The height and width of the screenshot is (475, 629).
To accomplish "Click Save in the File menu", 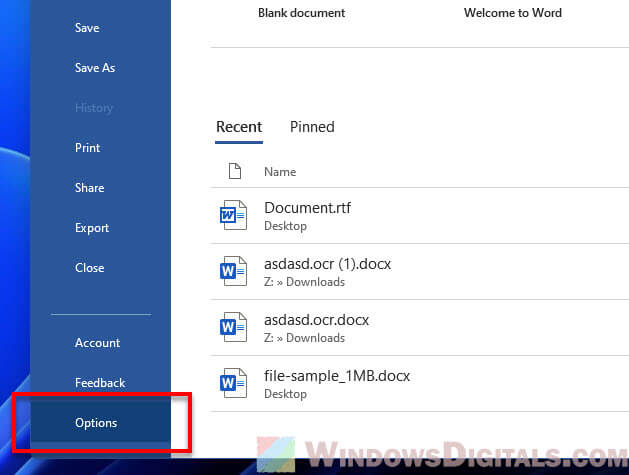I will click(87, 28).
